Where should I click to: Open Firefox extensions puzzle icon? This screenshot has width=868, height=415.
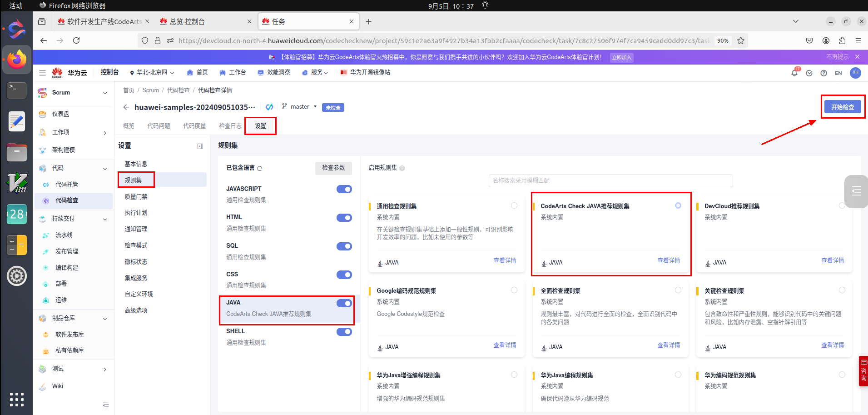point(842,40)
